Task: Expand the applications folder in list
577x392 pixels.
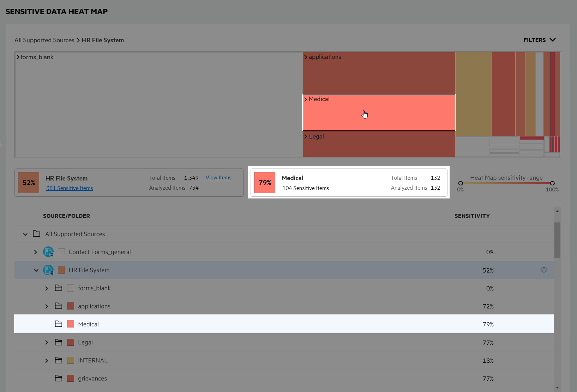Action: [x=47, y=306]
